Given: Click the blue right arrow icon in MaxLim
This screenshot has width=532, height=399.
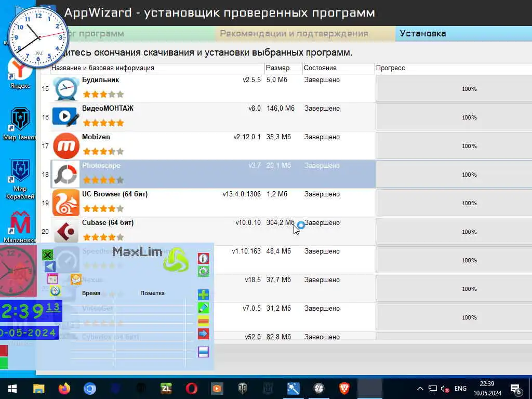Looking at the screenshot, I should pyautogui.click(x=203, y=334).
